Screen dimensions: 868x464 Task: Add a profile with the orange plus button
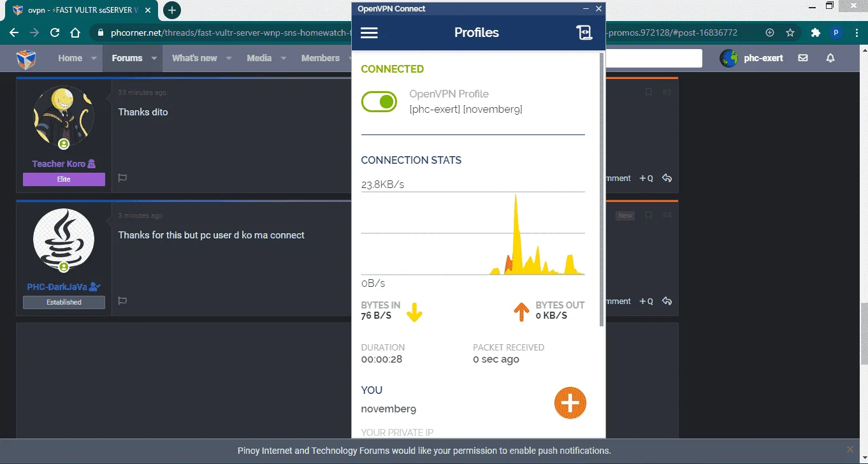(x=570, y=403)
